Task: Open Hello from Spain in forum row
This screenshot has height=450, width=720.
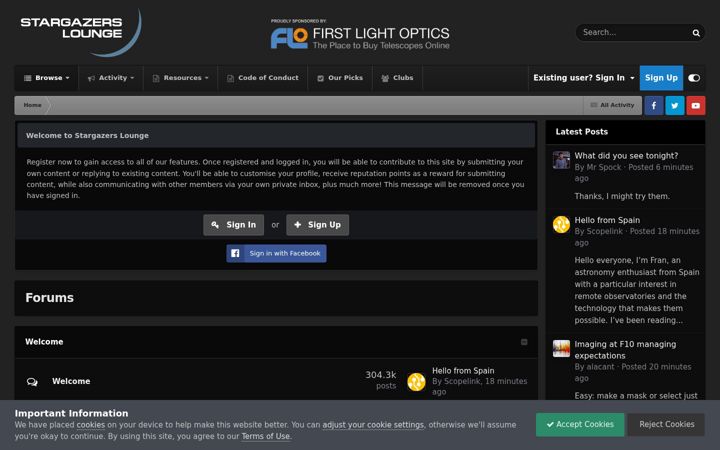Action: [463, 371]
